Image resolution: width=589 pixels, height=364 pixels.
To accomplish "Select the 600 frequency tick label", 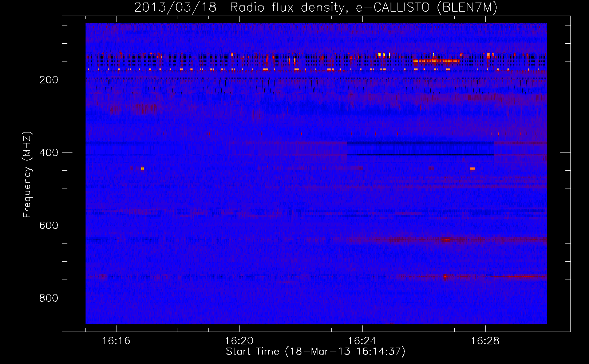I will click(x=49, y=226).
